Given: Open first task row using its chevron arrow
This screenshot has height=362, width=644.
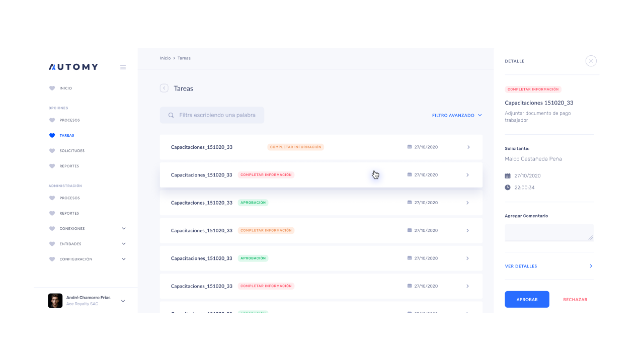Looking at the screenshot, I should [x=468, y=147].
